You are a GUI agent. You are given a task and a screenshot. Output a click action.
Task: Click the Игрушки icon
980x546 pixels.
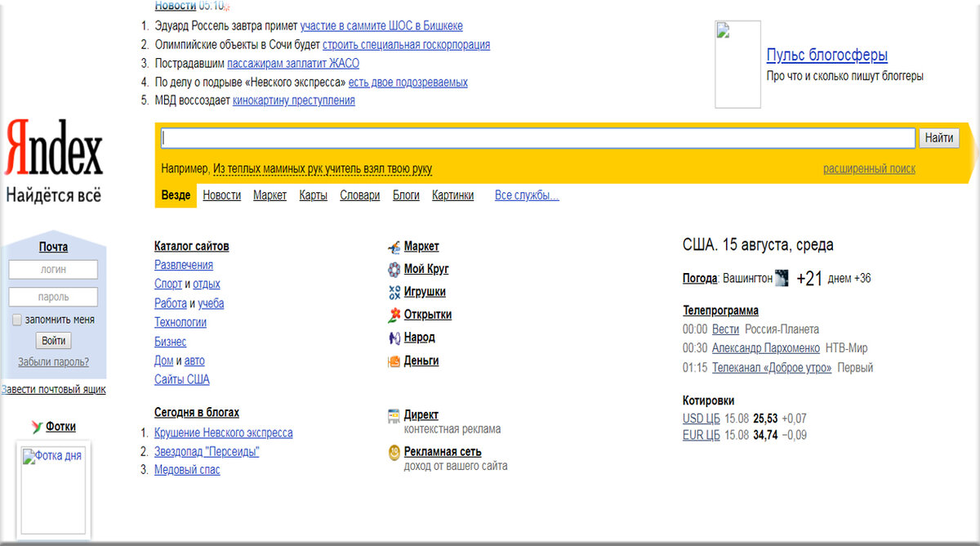coord(394,292)
